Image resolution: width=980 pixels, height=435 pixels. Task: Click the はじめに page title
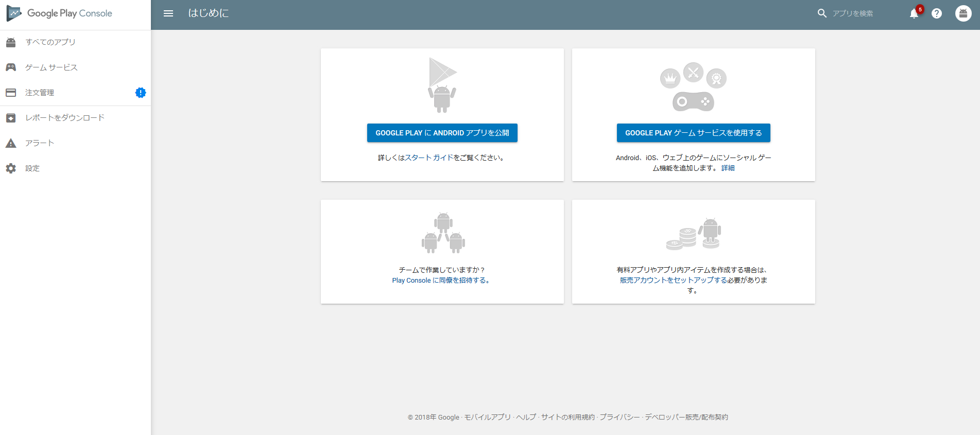(x=209, y=13)
